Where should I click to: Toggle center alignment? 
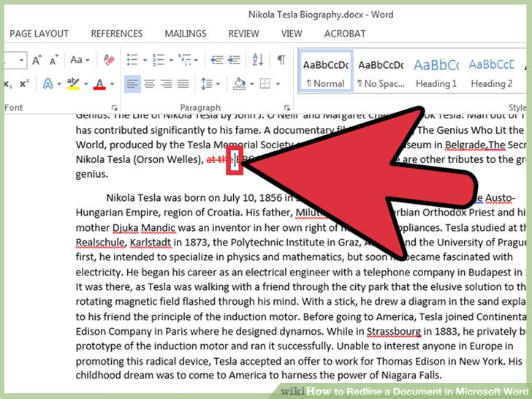149,84
